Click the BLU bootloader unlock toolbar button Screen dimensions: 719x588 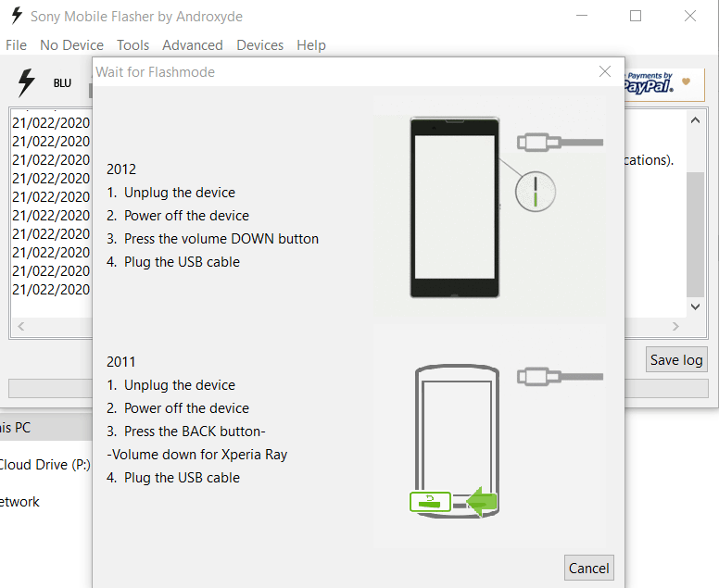[62, 83]
